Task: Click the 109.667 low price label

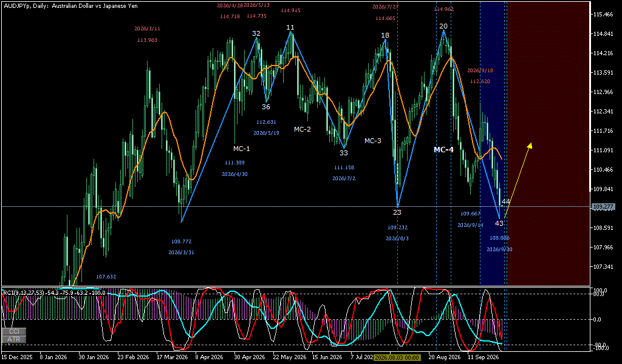Action: click(471, 214)
